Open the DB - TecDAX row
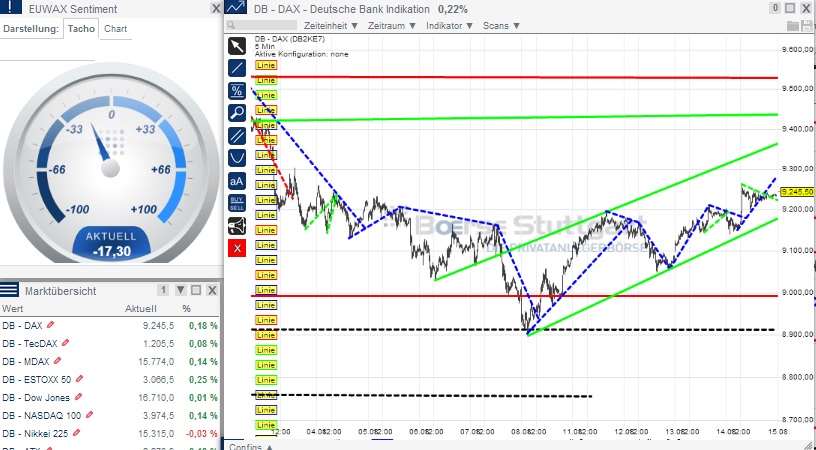The height and width of the screenshot is (450, 816). pyautogui.click(x=110, y=344)
